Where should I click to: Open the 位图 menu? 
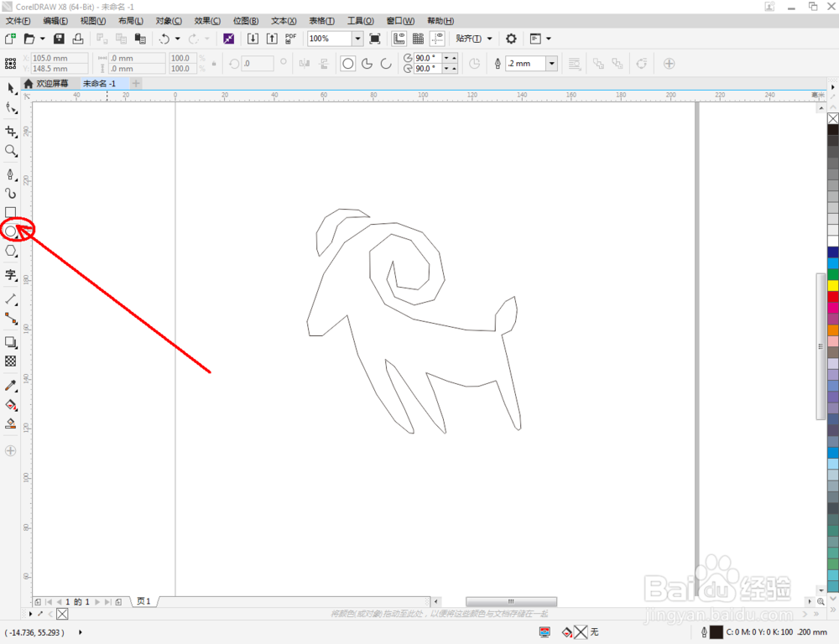click(246, 21)
